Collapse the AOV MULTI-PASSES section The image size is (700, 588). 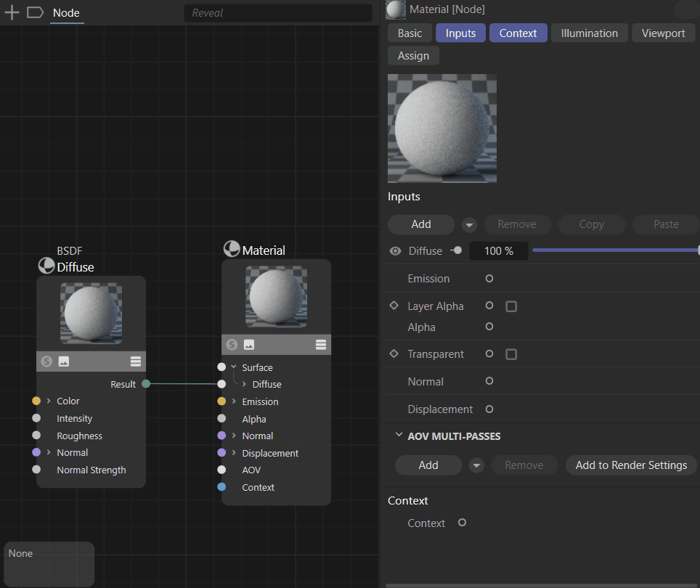[x=399, y=436]
